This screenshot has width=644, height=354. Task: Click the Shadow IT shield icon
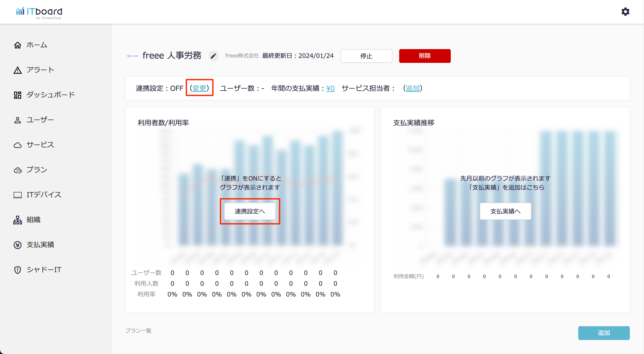coord(17,270)
